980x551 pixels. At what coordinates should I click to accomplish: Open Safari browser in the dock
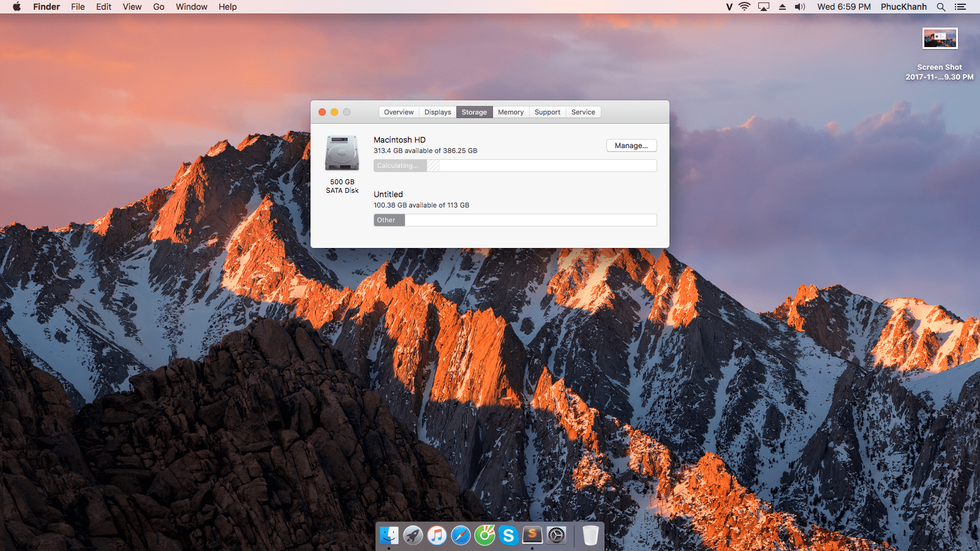pos(461,535)
